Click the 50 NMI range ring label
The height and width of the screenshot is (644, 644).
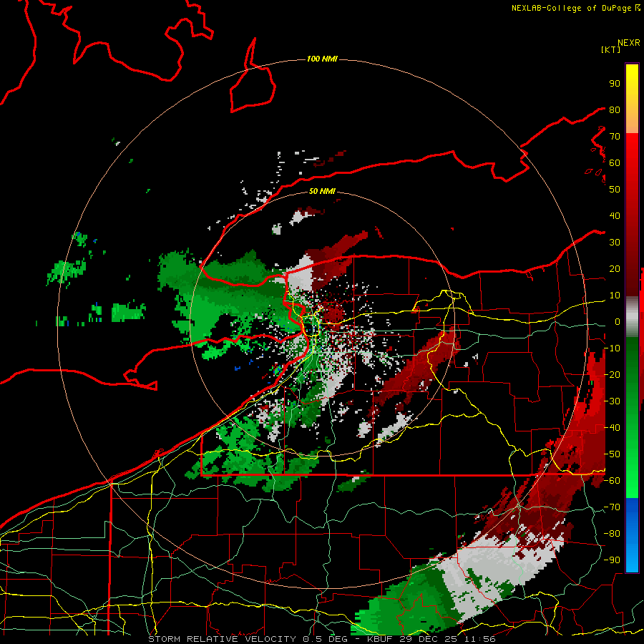322,191
